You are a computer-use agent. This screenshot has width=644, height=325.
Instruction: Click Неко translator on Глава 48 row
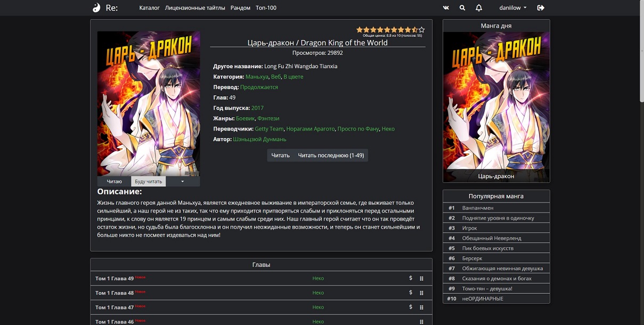point(318,292)
